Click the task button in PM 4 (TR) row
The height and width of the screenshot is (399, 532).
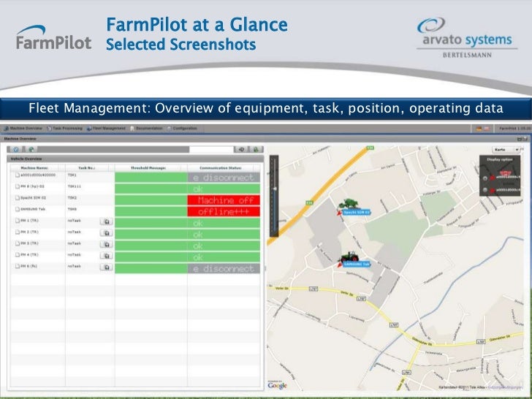pyautogui.click(x=106, y=256)
